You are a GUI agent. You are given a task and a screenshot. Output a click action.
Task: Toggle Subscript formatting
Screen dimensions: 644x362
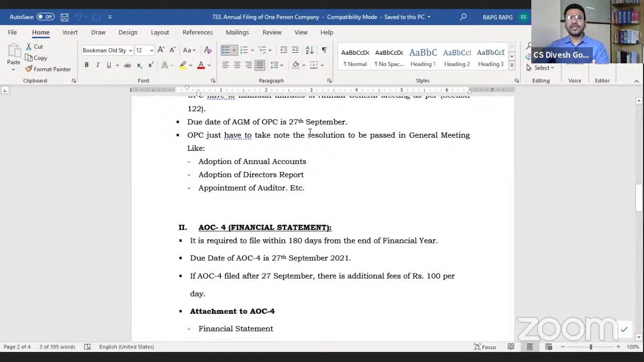pyautogui.click(x=139, y=65)
